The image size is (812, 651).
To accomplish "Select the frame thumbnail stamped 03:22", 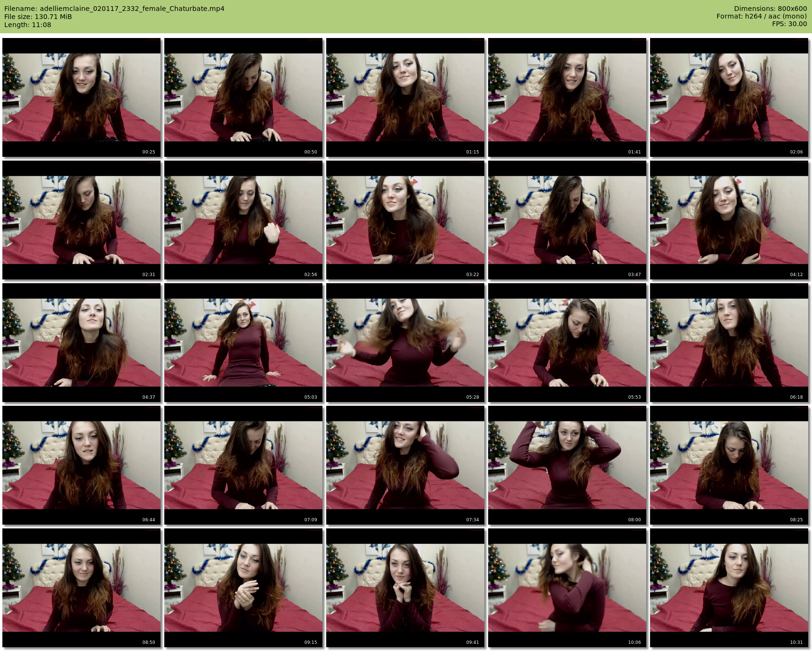I will 406,220.
